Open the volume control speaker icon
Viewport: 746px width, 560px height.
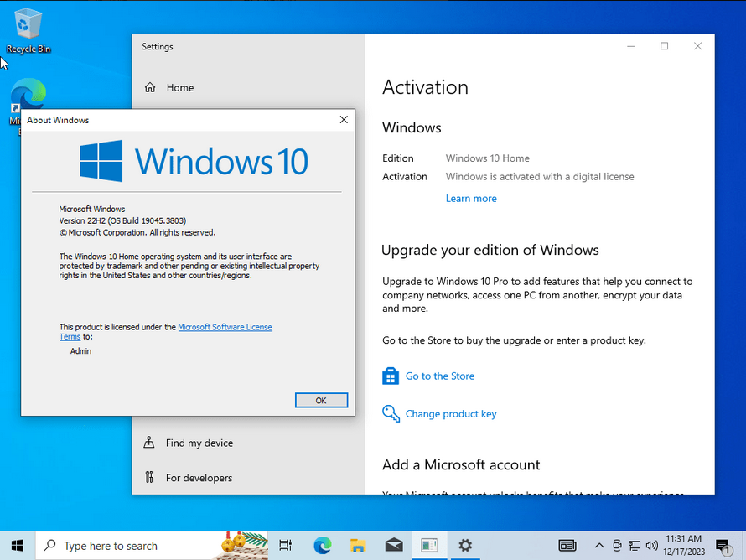tap(652, 545)
